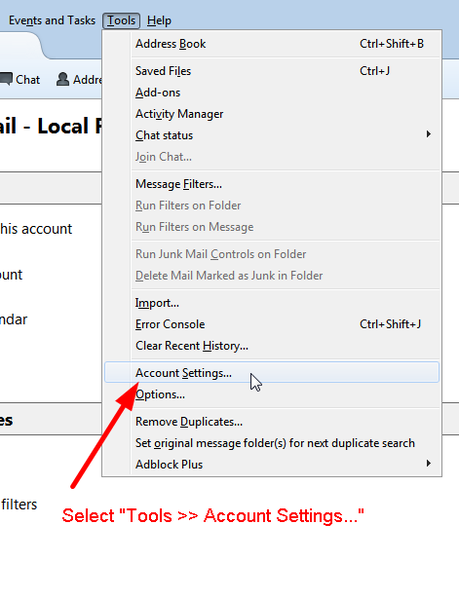Select Remove Duplicates menu entry
Viewport: 459px width, 599px height.
tap(272, 421)
